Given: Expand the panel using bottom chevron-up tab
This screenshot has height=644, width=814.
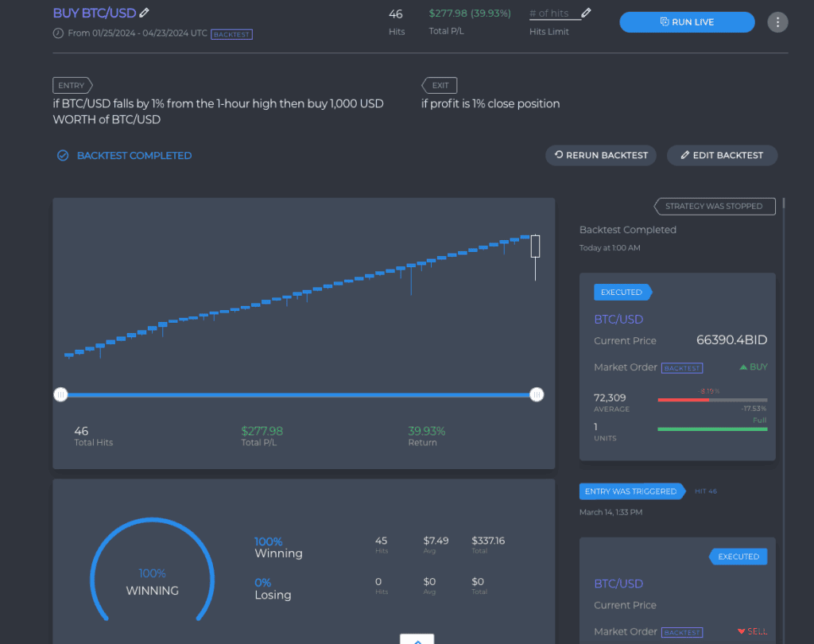Looking at the screenshot, I should pyautogui.click(x=417, y=639).
